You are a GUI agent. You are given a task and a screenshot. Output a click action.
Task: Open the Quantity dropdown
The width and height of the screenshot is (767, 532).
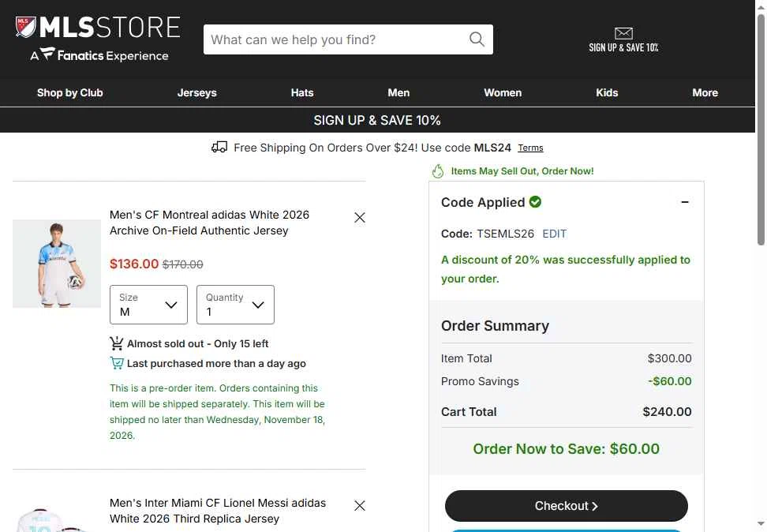tap(235, 305)
